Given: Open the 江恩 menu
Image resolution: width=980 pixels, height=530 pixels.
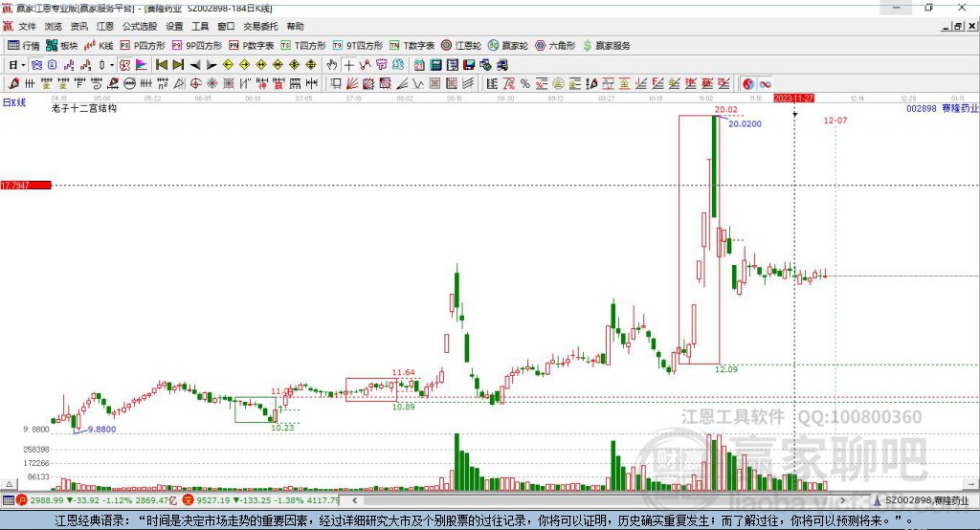Looking at the screenshot, I should (105, 26).
